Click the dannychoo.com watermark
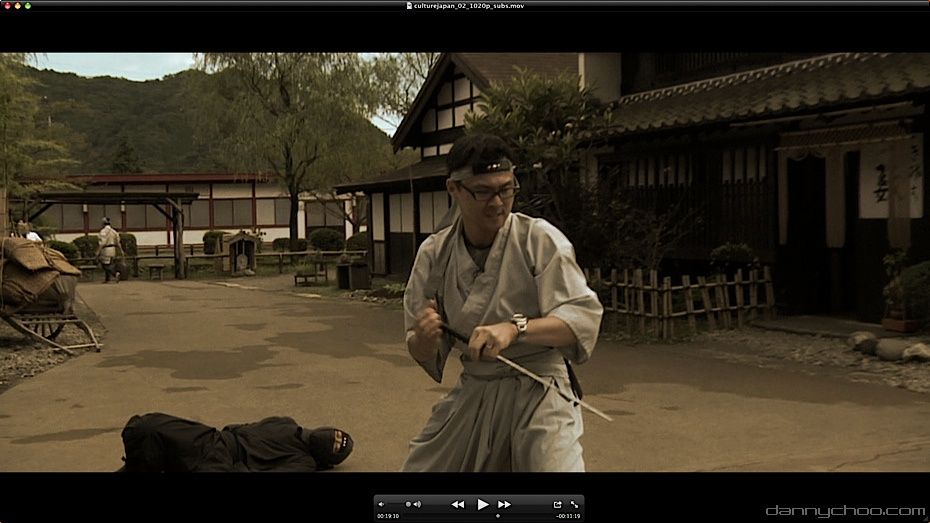 [x=845, y=510]
